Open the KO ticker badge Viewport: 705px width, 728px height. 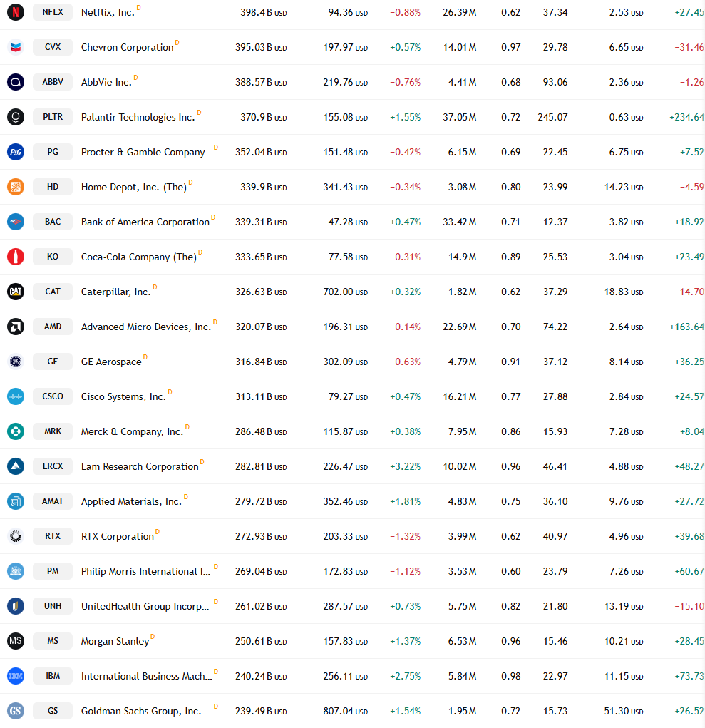pos(53,257)
